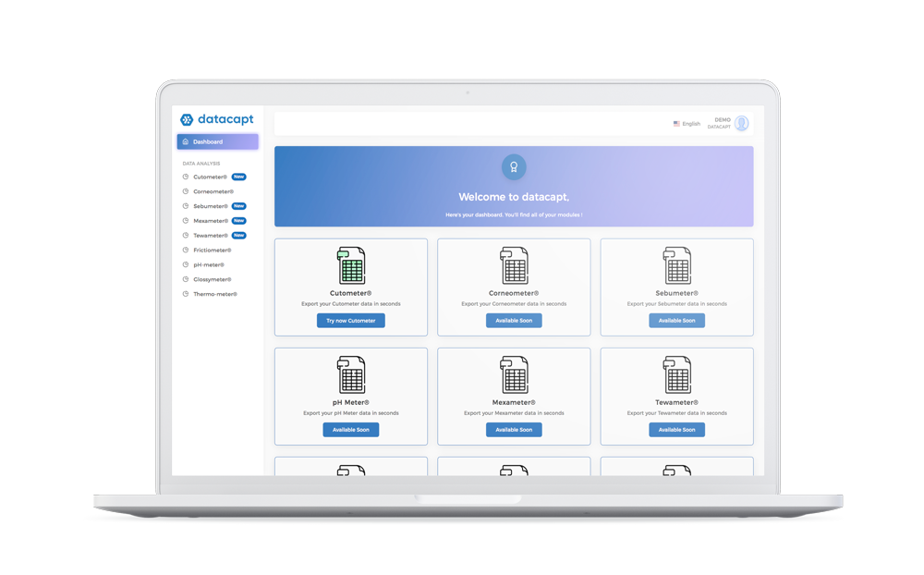Screen dimensions: 924x575
Task: Click 'Export your Tewameter data in seconds' text
Action: click(x=677, y=413)
